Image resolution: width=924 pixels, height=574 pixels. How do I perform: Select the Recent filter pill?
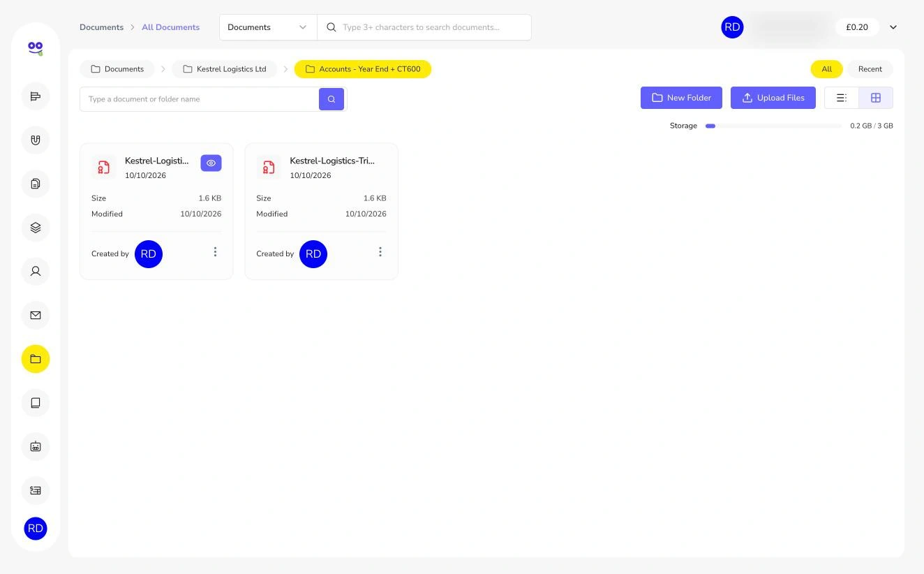(x=870, y=69)
